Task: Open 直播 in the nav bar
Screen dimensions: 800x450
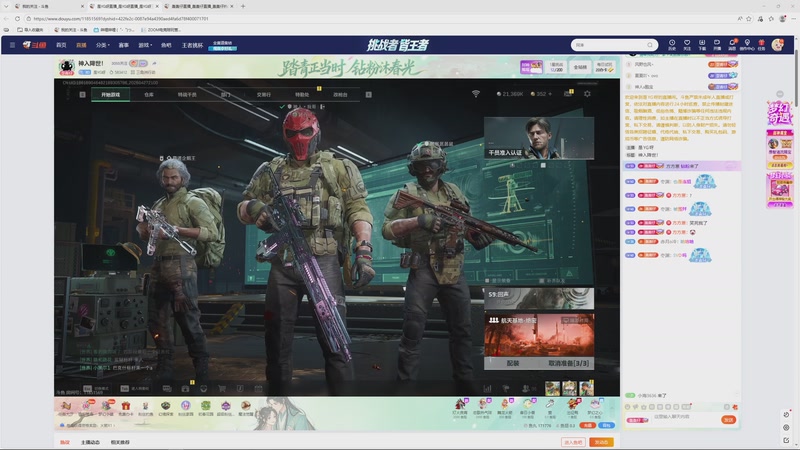Action: pyautogui.click(x=81, y=45)
